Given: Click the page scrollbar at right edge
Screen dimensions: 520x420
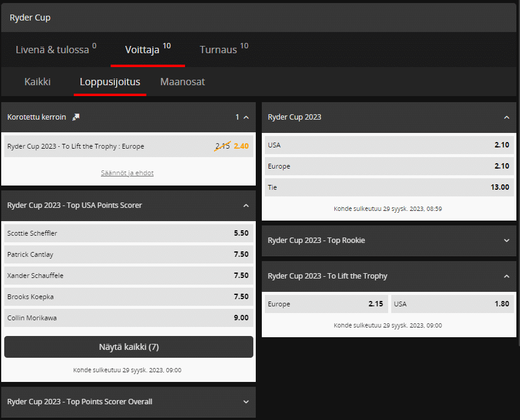Looking at the screenshot, I should pos(518,172).
